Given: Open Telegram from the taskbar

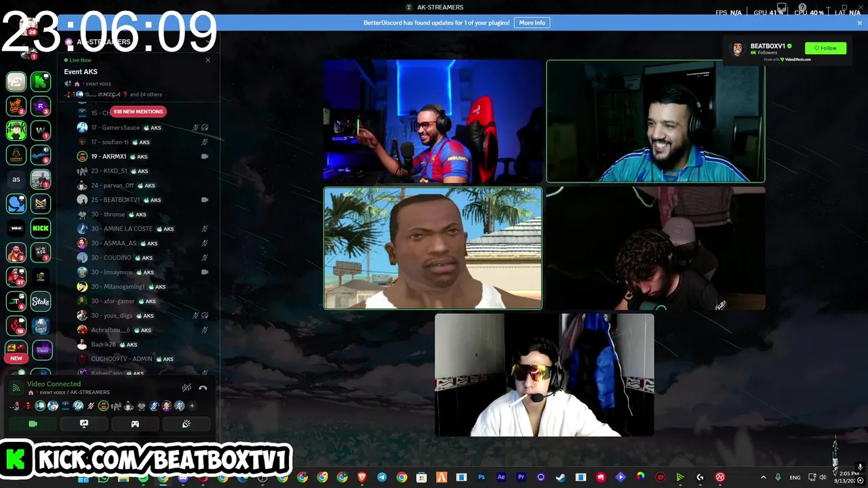Looking at the screenshot, I should pyautogui.click(x=382, y=477).
